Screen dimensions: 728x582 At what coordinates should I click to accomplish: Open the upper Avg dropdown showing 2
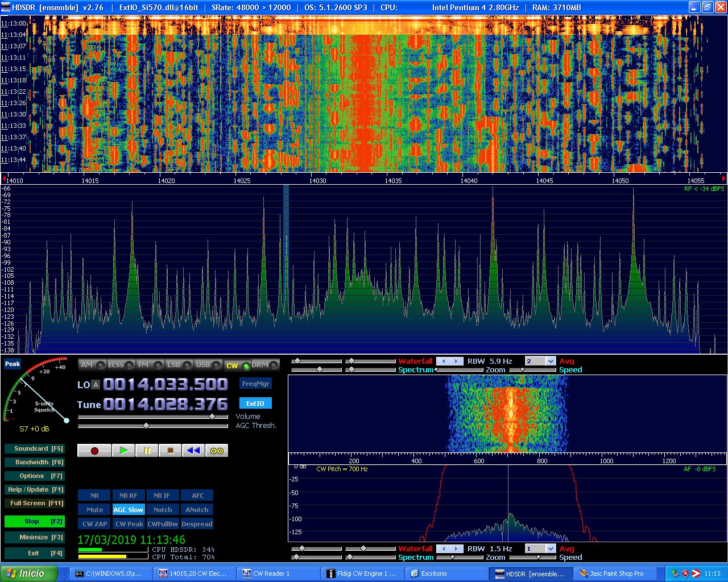[x=550, y=361]
